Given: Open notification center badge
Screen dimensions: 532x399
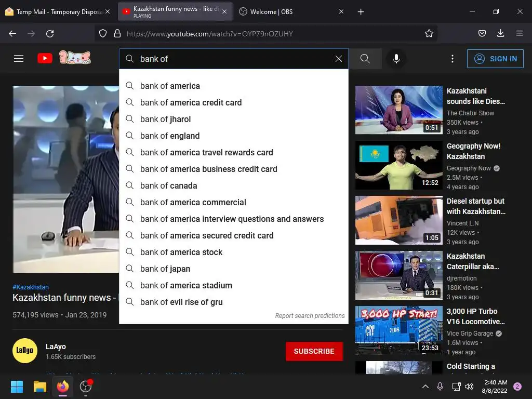Looking at the screenshot, I should (x=517, y=387).
